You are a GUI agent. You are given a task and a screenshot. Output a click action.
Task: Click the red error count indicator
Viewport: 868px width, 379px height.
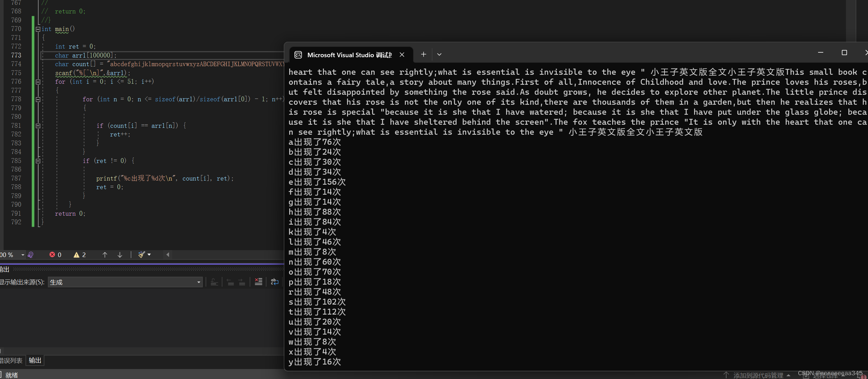(55, 255)
